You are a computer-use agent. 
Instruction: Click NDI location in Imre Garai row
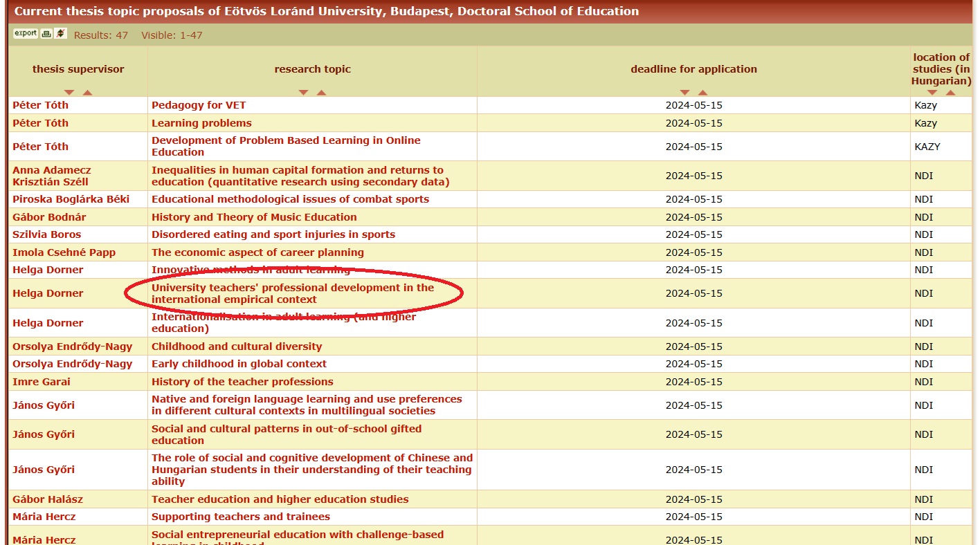tap(923, 382)
